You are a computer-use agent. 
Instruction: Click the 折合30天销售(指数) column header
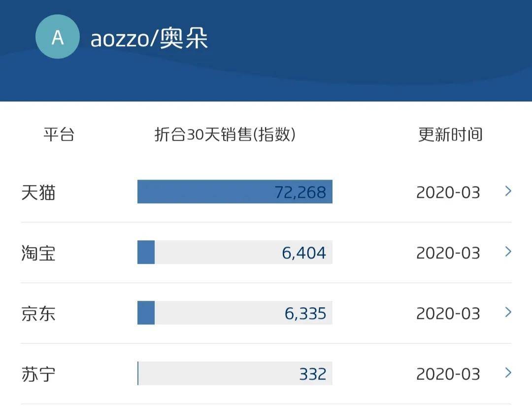(x=225, y=134)
